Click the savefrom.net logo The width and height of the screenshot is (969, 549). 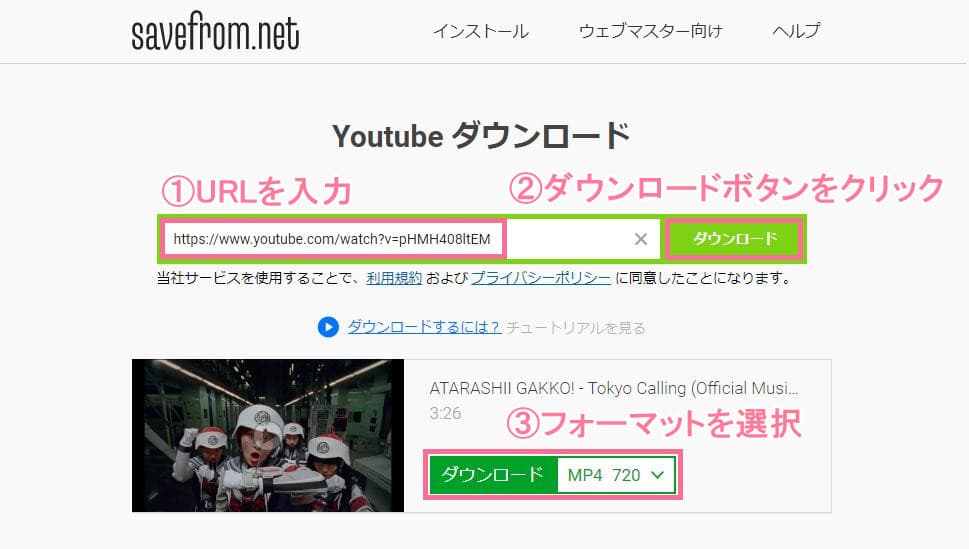215,31
